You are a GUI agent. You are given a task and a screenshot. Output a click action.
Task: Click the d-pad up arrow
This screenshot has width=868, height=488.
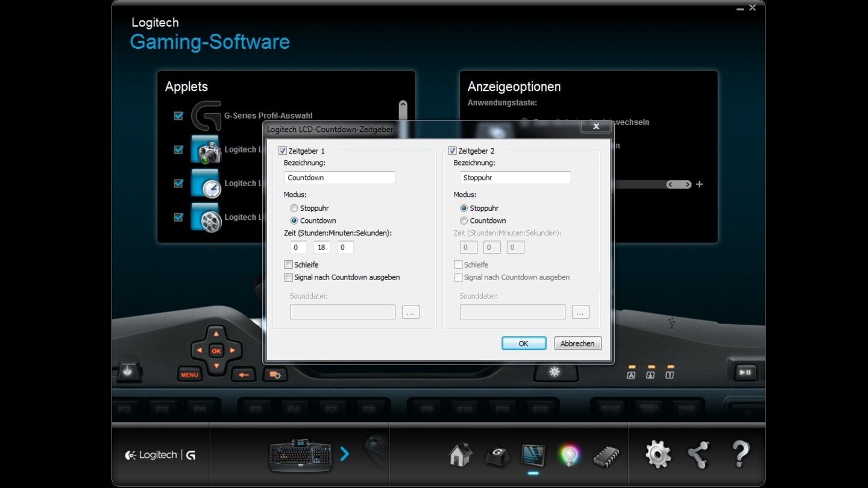coord(216,334)
